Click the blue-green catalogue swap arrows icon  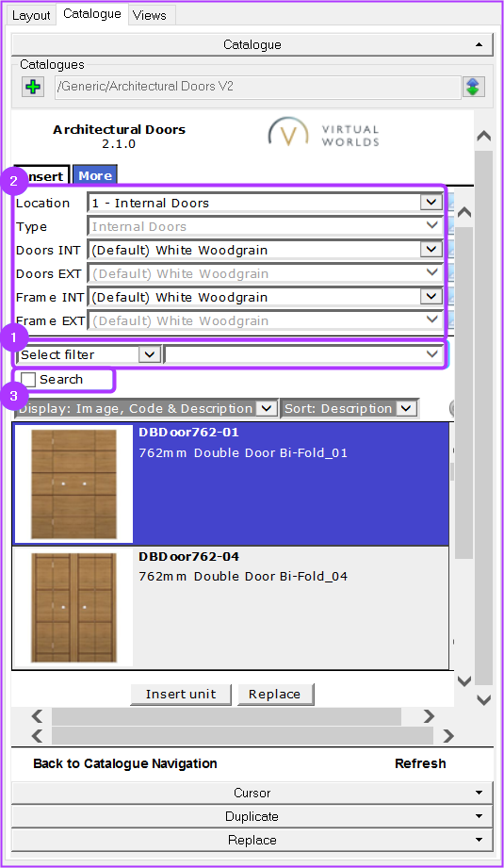473,87
